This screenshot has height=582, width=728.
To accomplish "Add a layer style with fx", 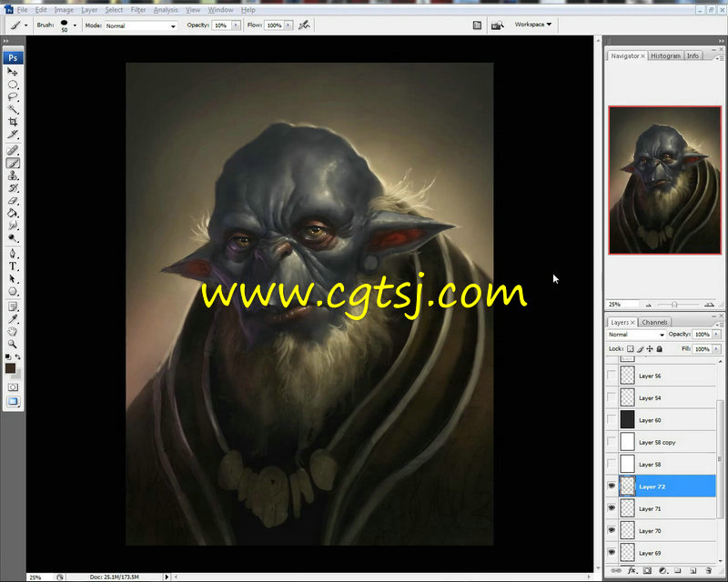I will 632,570.
